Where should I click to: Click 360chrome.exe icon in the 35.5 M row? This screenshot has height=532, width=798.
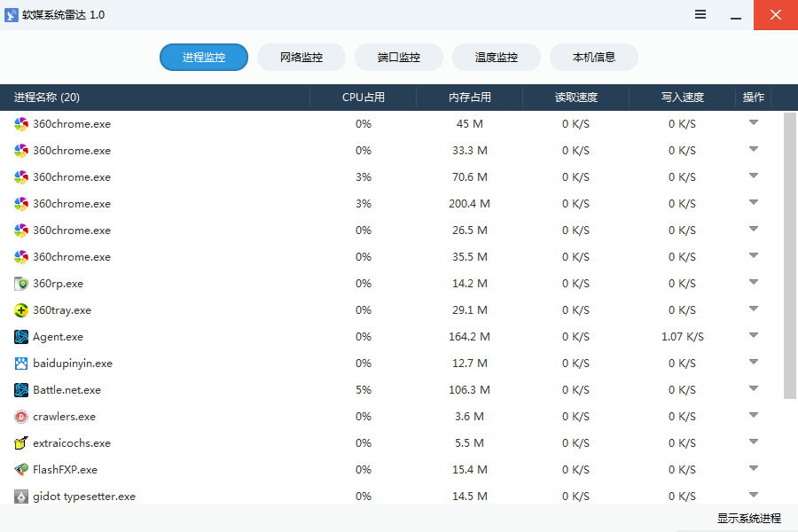[x=21, y=257]
